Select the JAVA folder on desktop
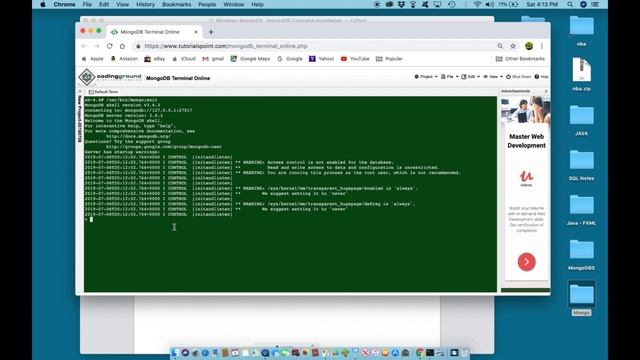The width and height of the screenshot is (640, 360). tap(581, 120)
